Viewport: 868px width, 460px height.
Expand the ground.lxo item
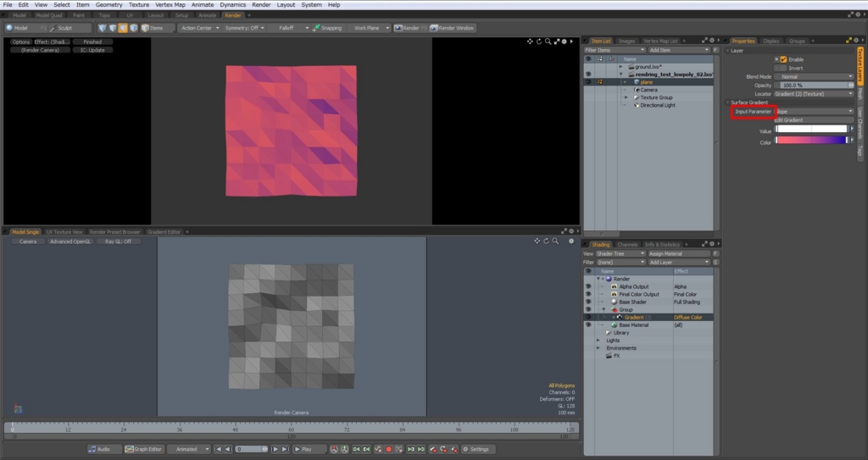click(x=621, y=67)
